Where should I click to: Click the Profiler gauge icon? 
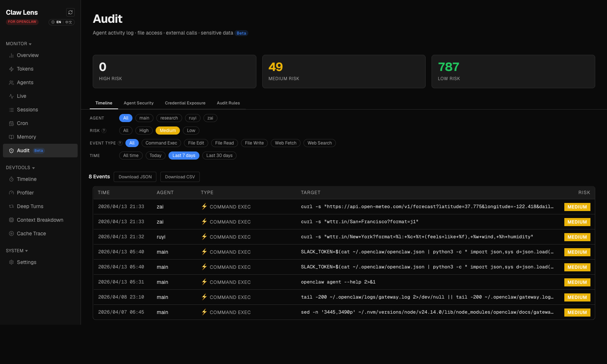click(x=11, y=193)
